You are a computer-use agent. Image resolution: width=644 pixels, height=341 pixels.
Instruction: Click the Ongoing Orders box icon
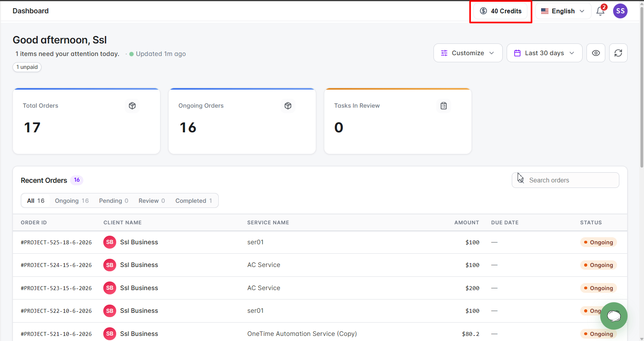(x=288, y=106)
